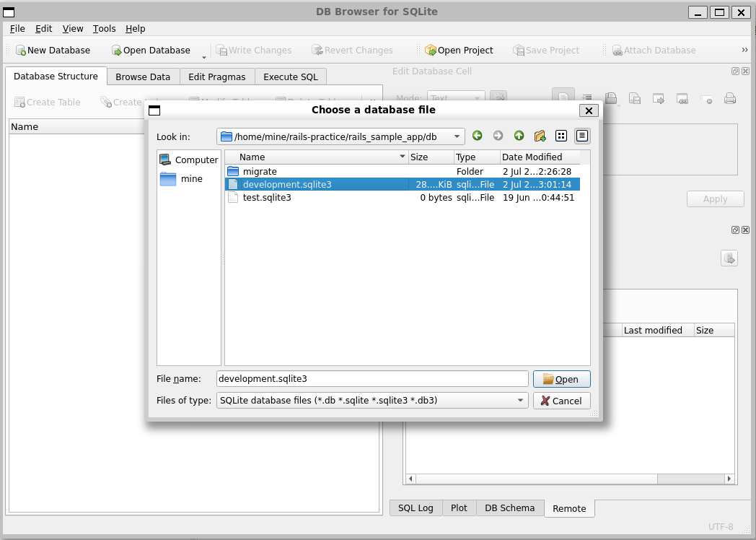Cancel the file chooser dialog
The image size is (756, 540).
coord(562,401)
